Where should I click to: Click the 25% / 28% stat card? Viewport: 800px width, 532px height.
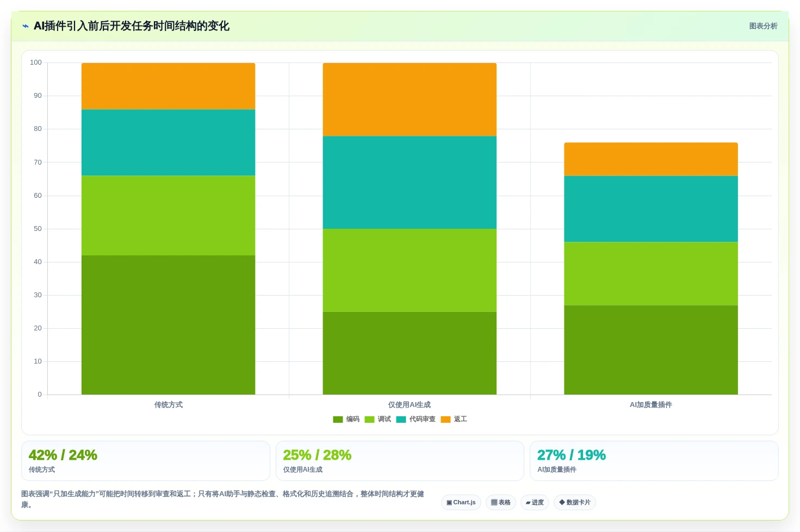click(x=400, y=461)
